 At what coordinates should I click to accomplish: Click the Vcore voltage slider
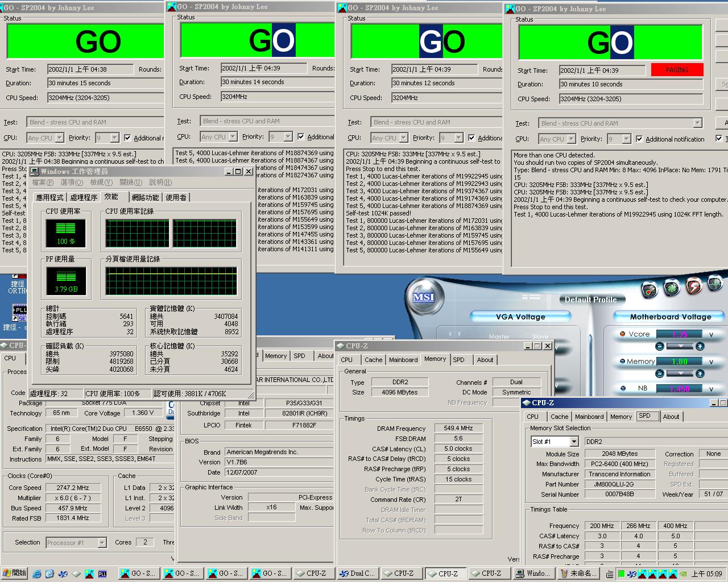[680, 346]
